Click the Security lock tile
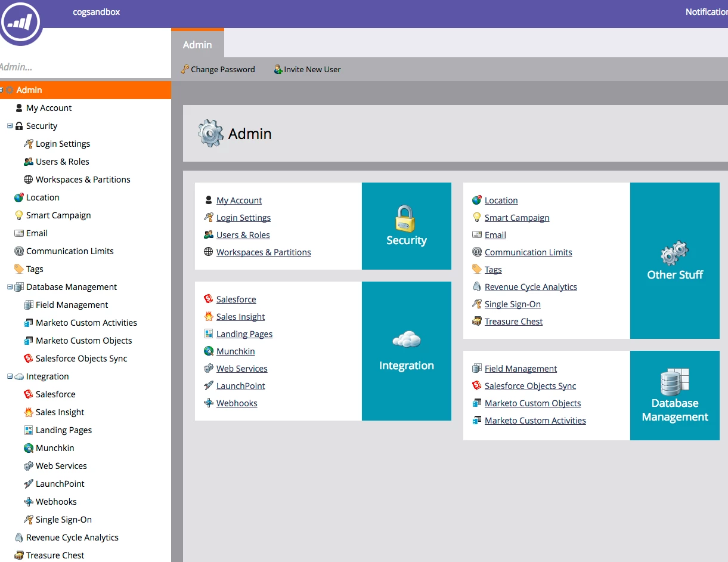 click(x=407, y=226)
